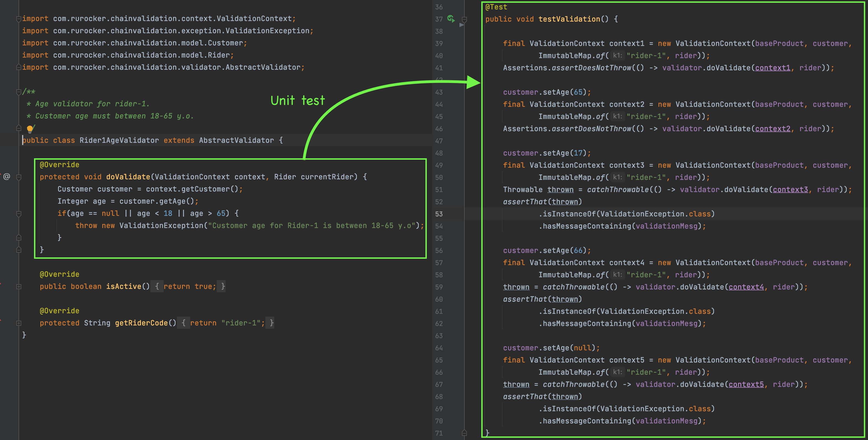Click the fold end marker closing the if block
This screenshot has width=868, height=440.
pyautogui.click(x=19, y=237)
